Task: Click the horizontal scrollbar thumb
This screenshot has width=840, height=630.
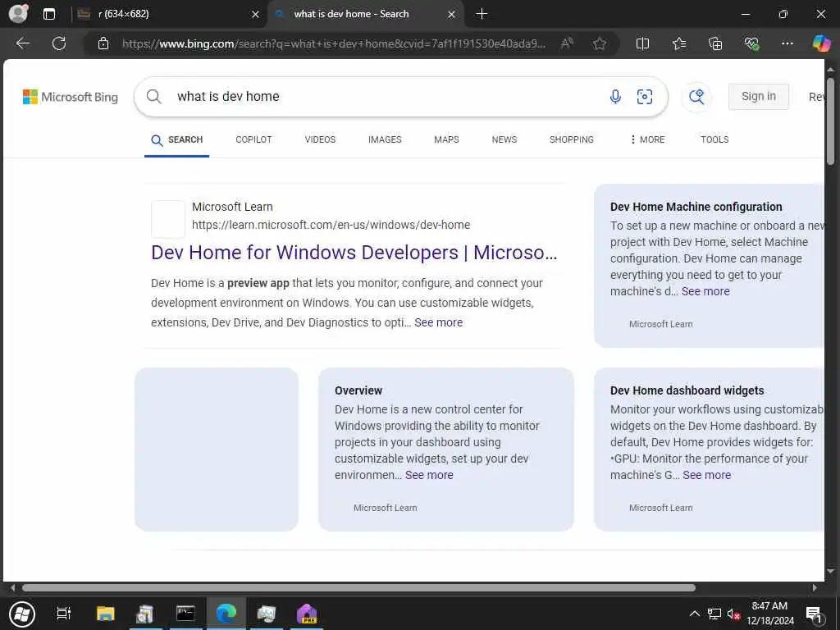Action: point(358,587)
